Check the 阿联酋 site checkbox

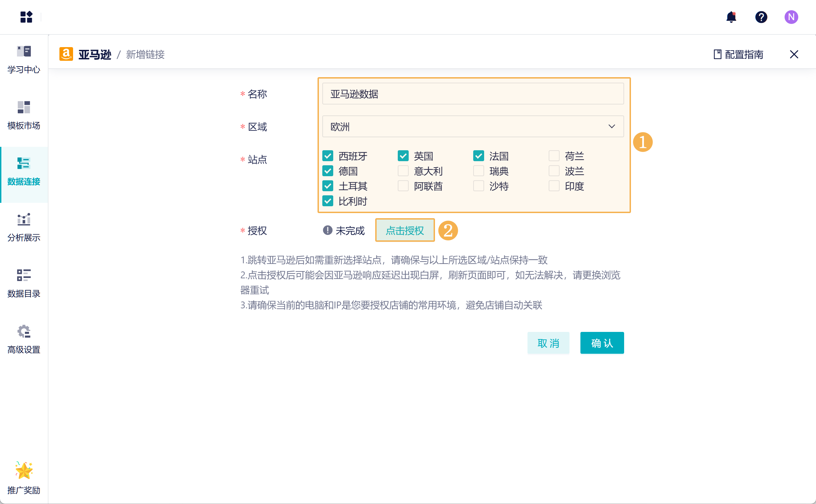tap(403, 186)
